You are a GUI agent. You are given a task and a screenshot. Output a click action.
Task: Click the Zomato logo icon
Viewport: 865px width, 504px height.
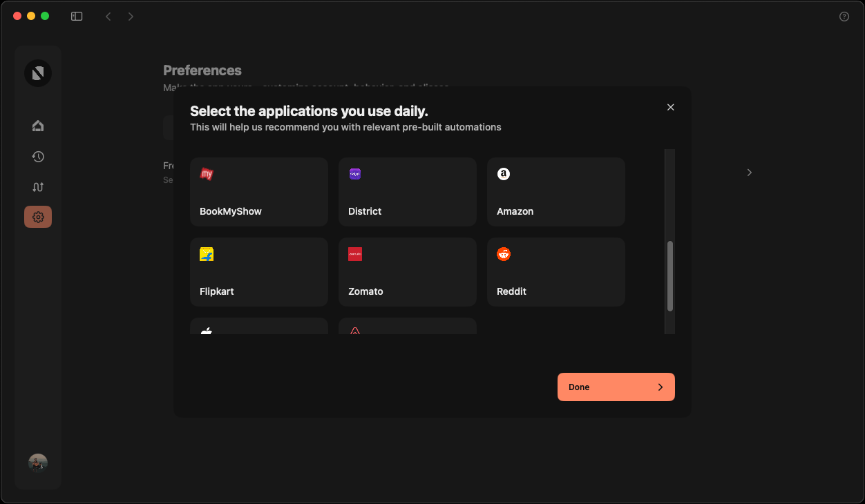pos(355,254)
